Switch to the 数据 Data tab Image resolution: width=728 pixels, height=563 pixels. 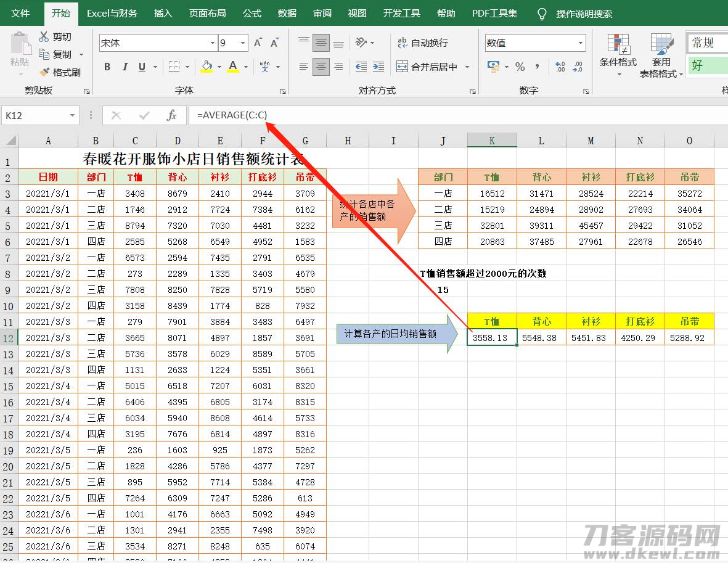coord(287,13)
